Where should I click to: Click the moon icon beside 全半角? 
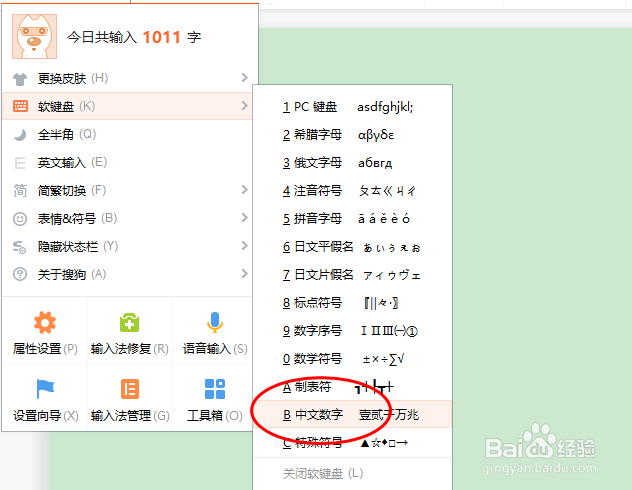[20, 135]
